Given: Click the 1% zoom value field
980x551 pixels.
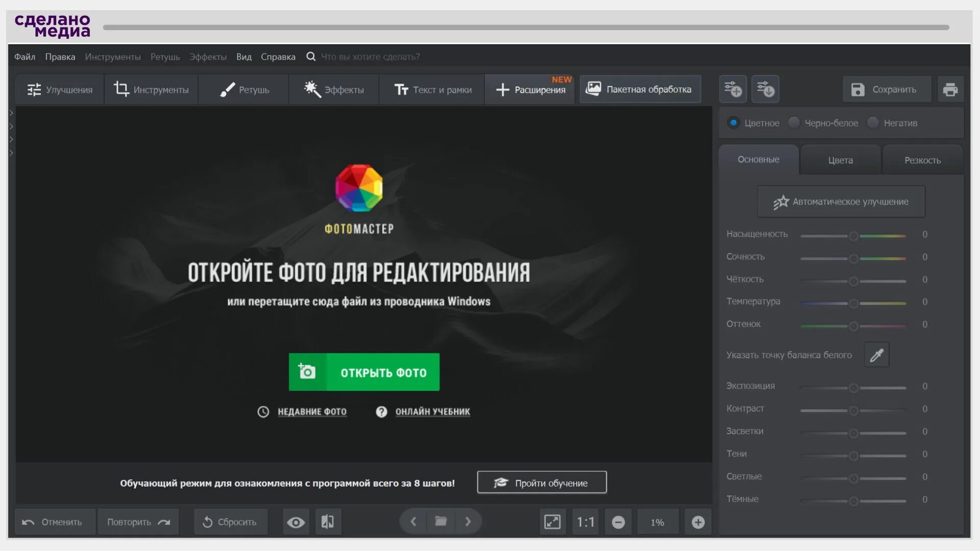Looking at the screenshot, I should click(657, 522).
